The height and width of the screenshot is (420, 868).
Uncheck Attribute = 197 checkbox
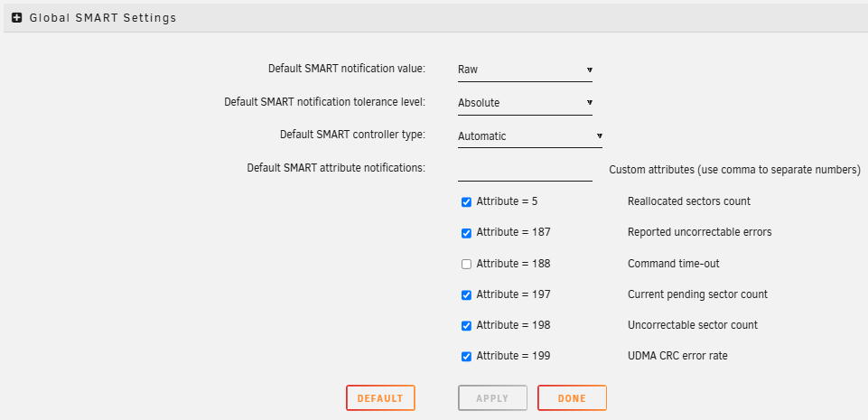[467, 294]
